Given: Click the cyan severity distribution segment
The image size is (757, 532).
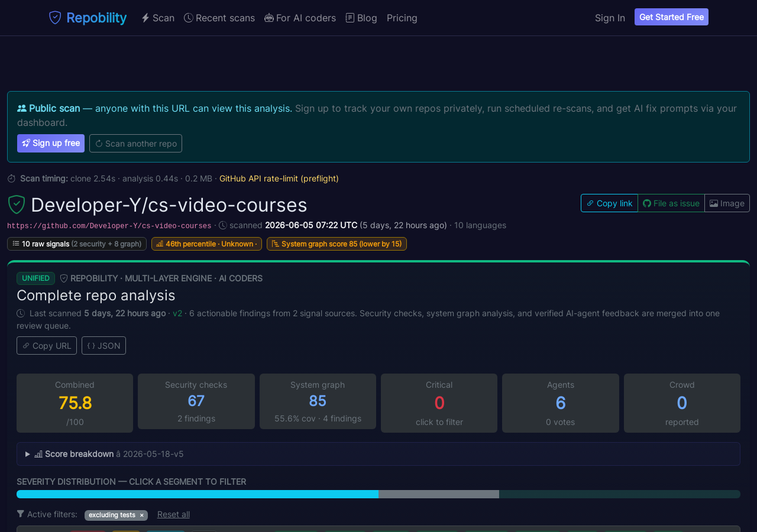Looking at the screenshot, I should (x=198, y=494).
